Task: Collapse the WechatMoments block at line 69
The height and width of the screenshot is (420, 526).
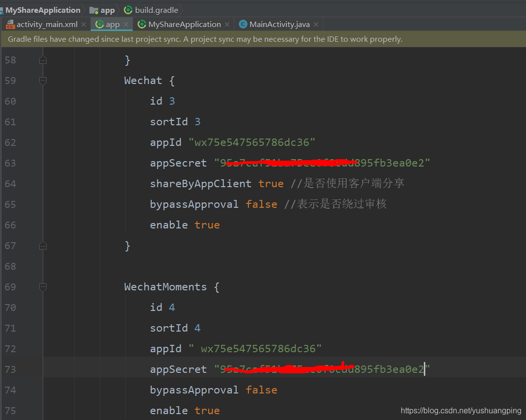Action: (43, 287)
